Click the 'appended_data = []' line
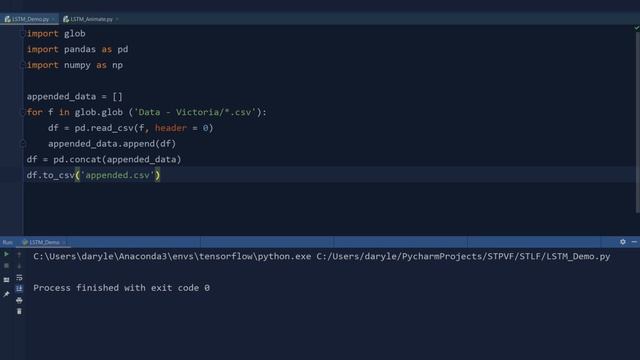 (x=75, y=97)
